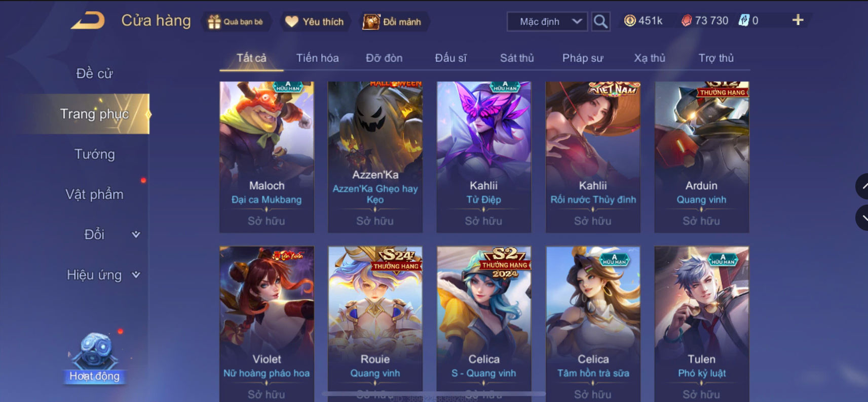Tap the gold coin balance 451k
868x402 pixels.
coord(644,21)
